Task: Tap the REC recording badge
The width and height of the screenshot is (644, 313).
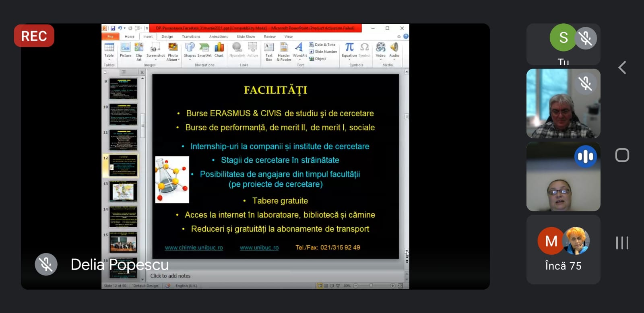Action: click(34, 36)
